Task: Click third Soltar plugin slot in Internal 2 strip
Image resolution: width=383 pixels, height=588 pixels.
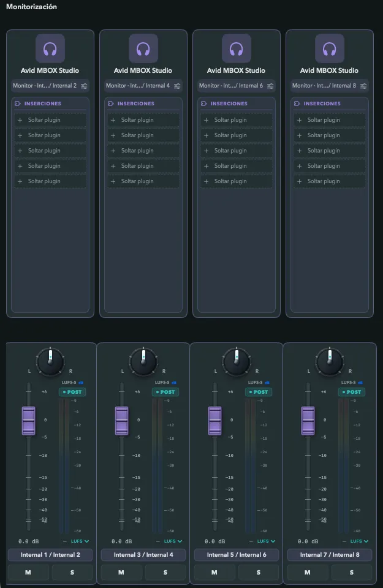Action: click(x=50, y=151)
